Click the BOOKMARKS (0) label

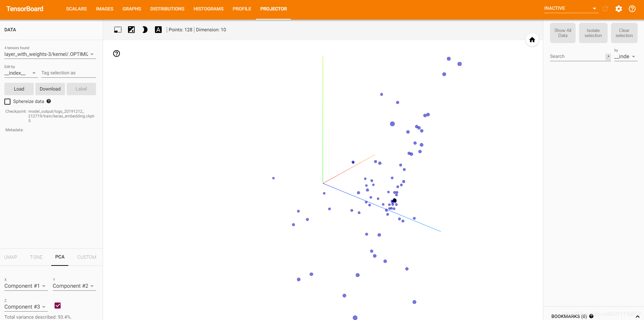[x=569, y=316]
